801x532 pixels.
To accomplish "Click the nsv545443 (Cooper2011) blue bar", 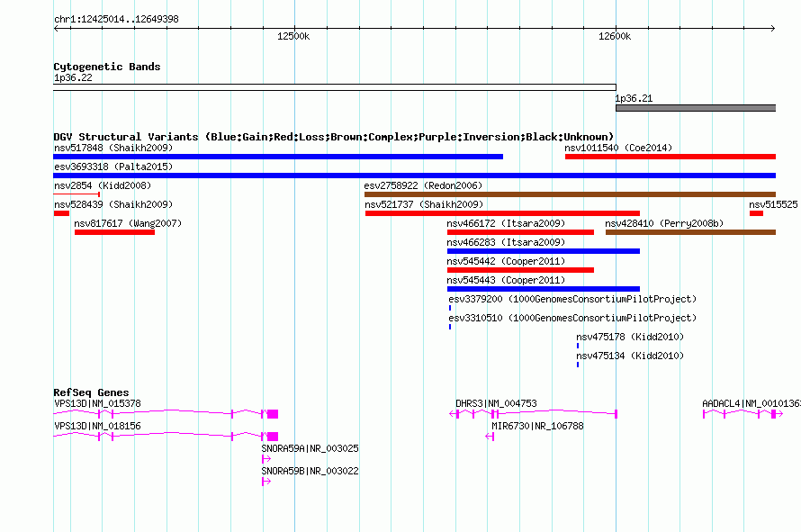I will [x=544, y=289].
